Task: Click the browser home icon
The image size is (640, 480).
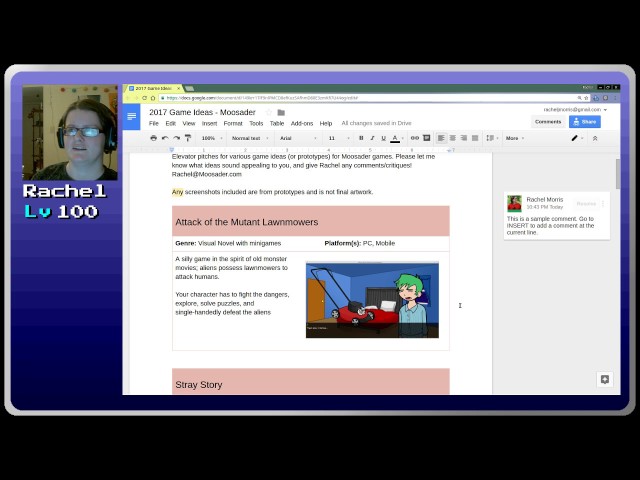Action: [153, 98]
